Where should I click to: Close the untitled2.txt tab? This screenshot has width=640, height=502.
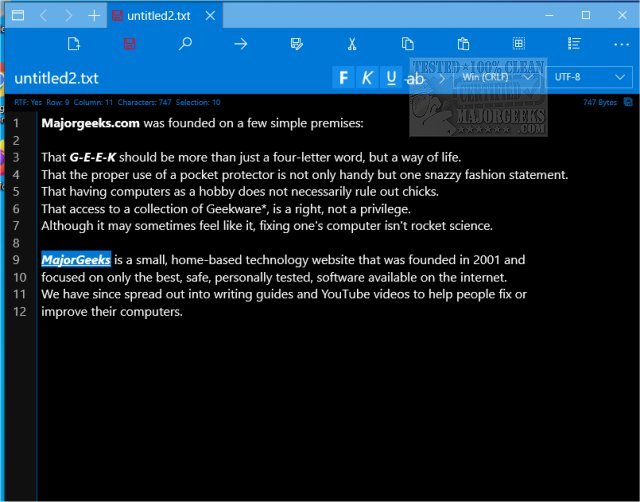click(210, 16)
